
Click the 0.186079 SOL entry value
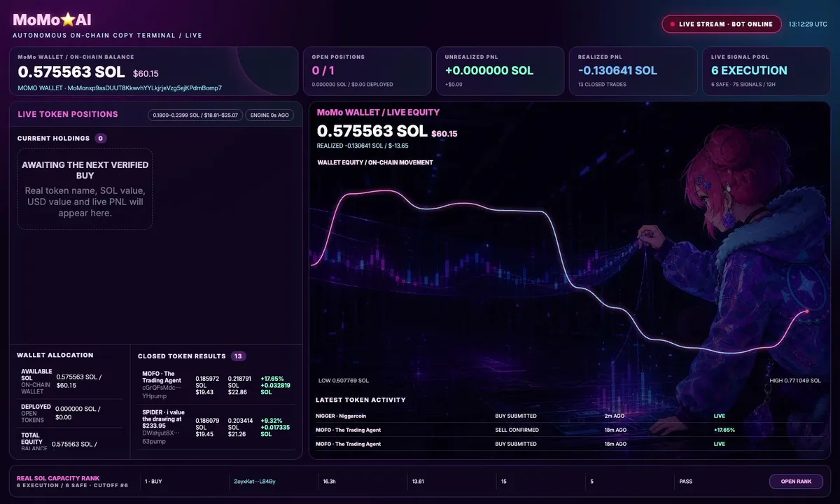(x=207, y=423)
